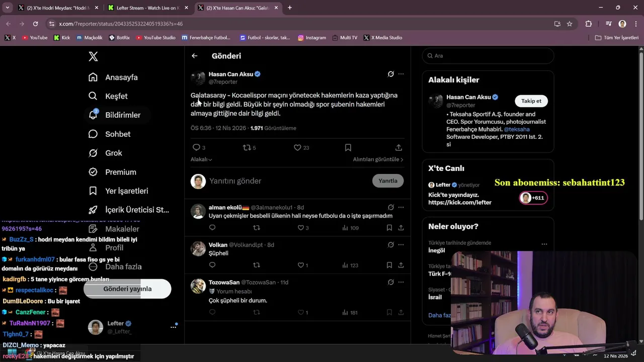
Task: Open Keşfet in the sidebar
Action: point(108,96)
